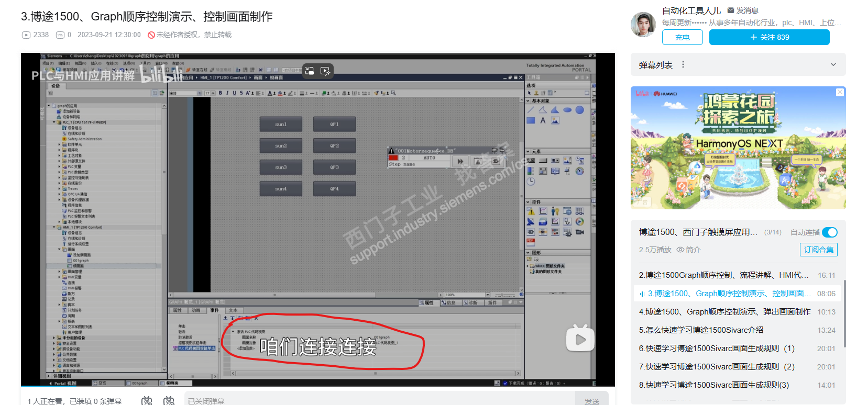
Task: Click the second video overlay icon with play symbol
Action: coord(325,71)
